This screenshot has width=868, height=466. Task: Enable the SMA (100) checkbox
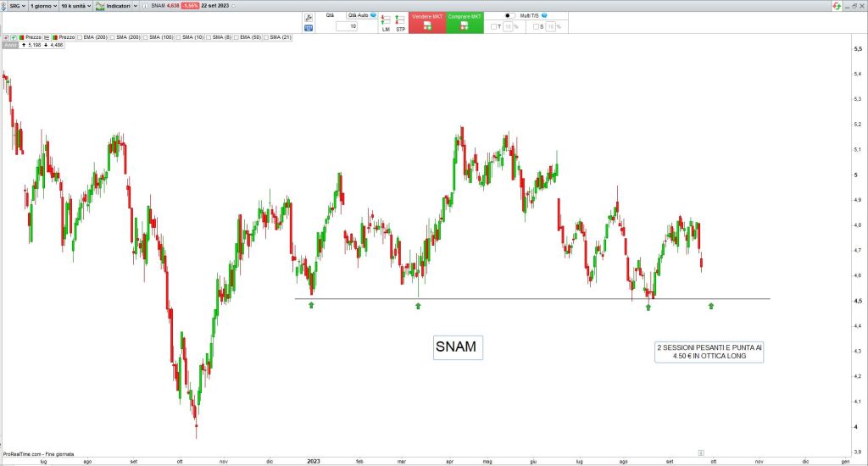tap(145, 37)
